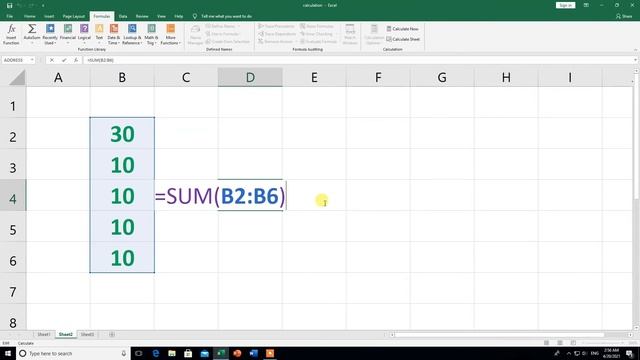Click the Calculate Now button
The width and height of the screenshot is (640, 360).
coord(402,29)
